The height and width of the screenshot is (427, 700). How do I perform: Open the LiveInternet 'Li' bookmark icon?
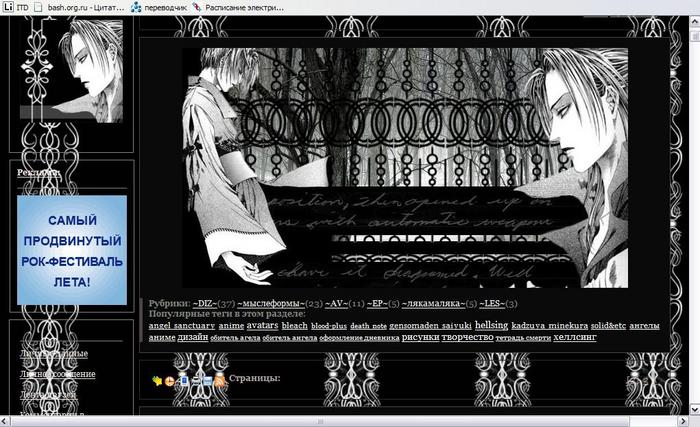(x=8, y=7)
